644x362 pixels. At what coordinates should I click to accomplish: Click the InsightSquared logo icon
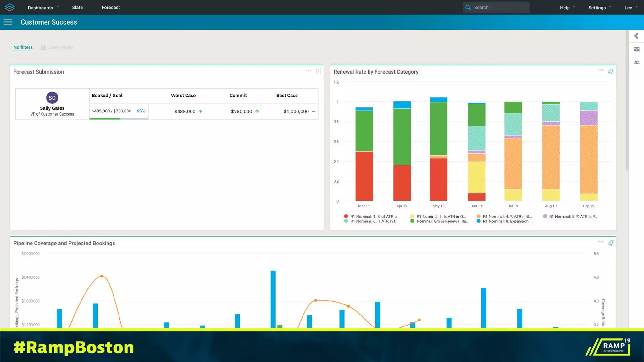(x=10, y=7)
